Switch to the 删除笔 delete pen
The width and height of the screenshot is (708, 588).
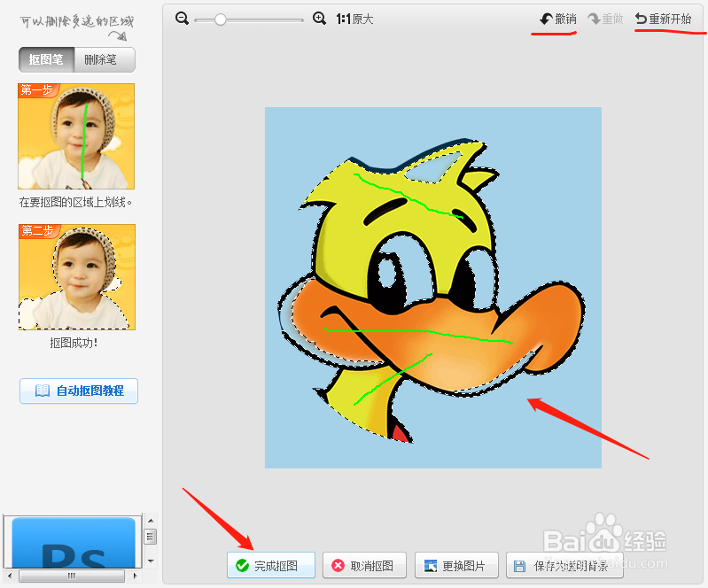coord(105,59)
